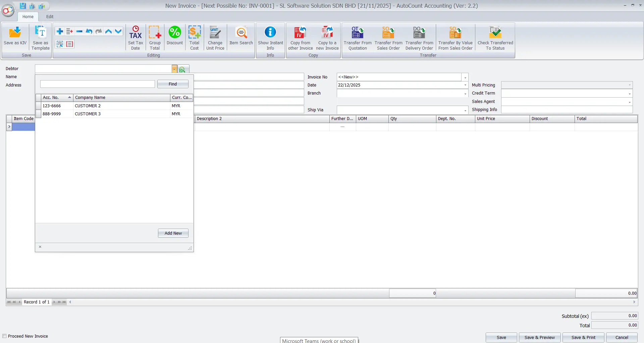
Task: Enable the Proceed New Invoice checkbox
Action: pyautogui.click(x=5, y=336)
